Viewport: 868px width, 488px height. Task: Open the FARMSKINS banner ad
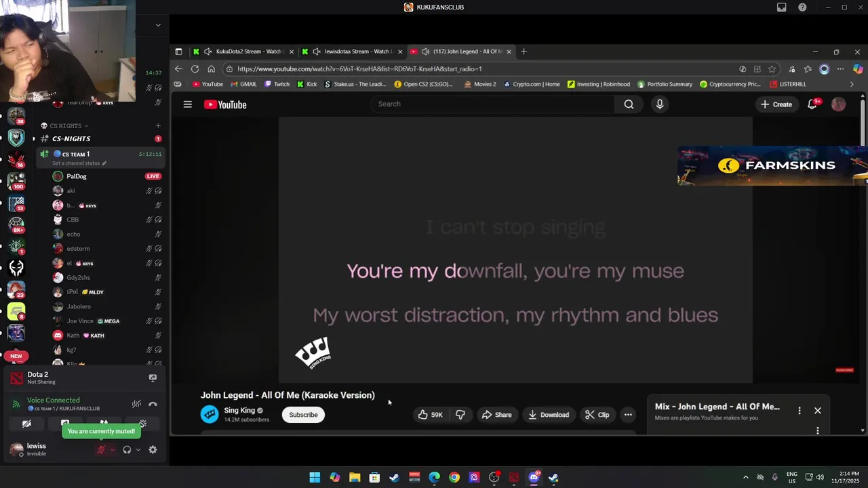pos(772,165)
